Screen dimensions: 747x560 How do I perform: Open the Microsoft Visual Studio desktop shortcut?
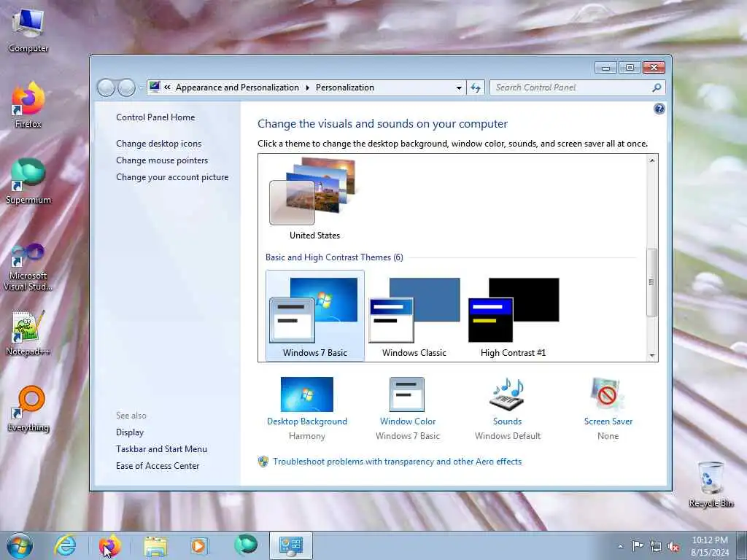point(28,267)
